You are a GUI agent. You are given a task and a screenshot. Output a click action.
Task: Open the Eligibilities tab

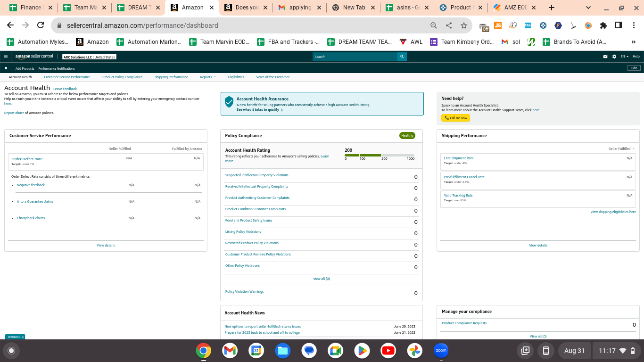tap(236, 77)
